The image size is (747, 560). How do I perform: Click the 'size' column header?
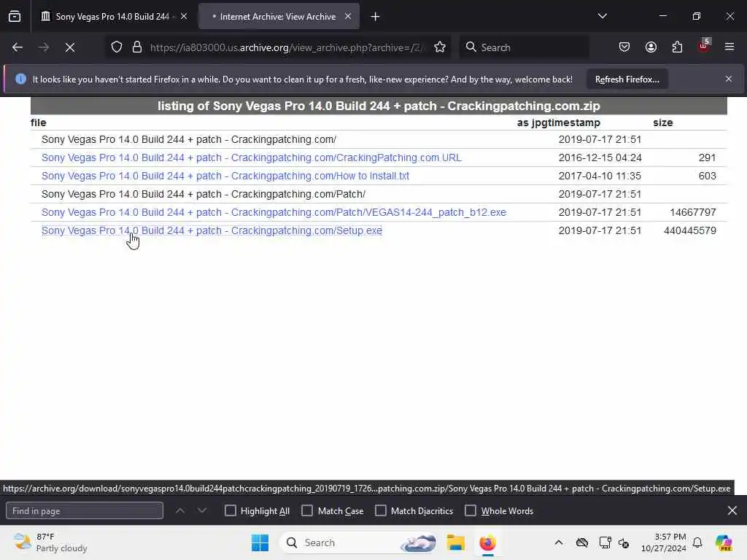(x=662, y=122)
